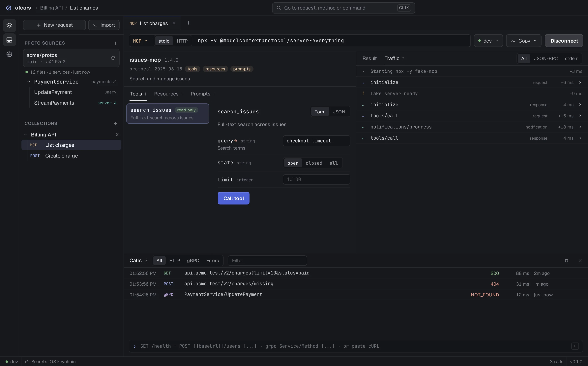Open the environments globe icon
The height and width of the screenshot is (366, 588).
point(9,55)
